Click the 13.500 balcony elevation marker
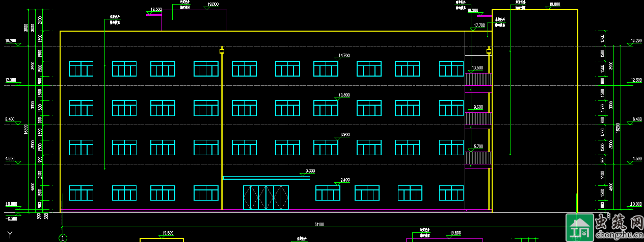 tap(478, 68)
